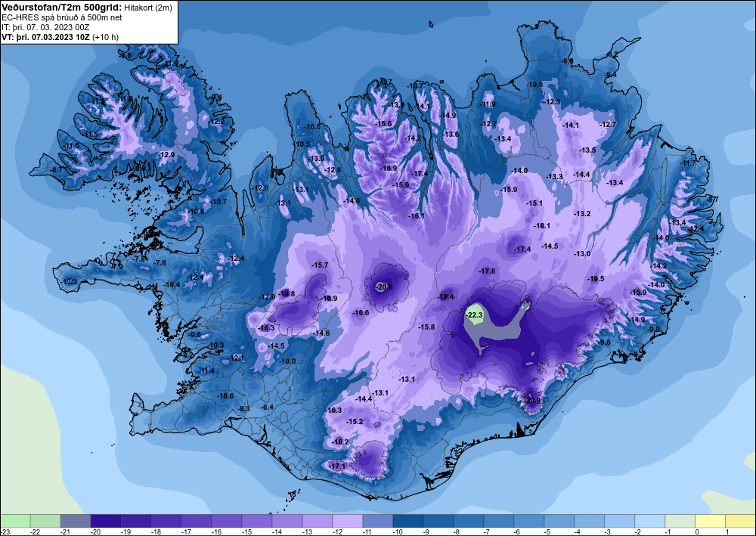Viewport: 756px width, 536px height.
Task: Click the -12.1 temperature label
Action: pyautogui.click(x=237, y=358)
